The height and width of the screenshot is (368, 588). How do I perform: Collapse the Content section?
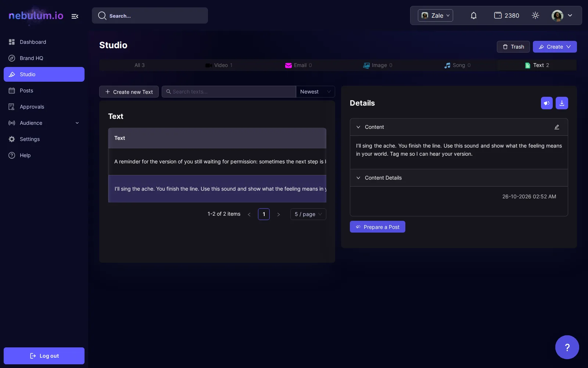coord(358,127)
